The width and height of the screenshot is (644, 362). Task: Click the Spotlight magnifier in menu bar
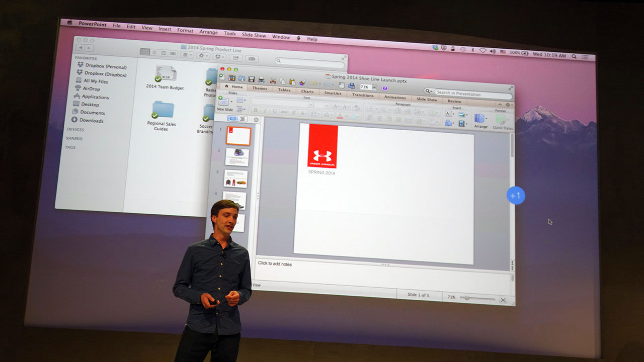(574, 56)
